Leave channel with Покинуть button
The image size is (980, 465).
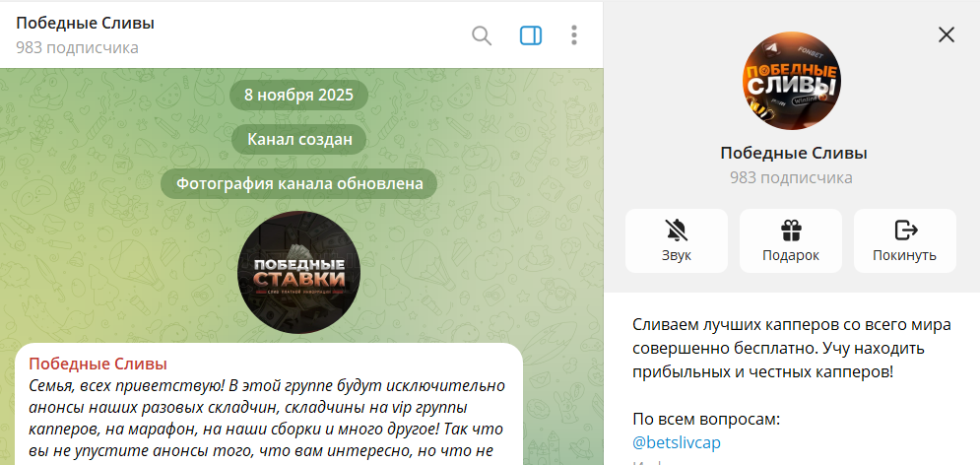coord(904,240)
